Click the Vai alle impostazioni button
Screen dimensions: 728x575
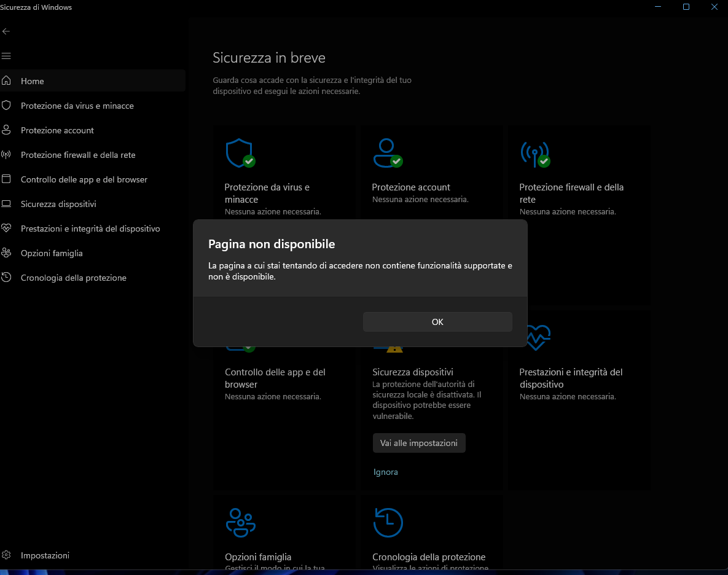pyautogui.click(x=419, y=443)
